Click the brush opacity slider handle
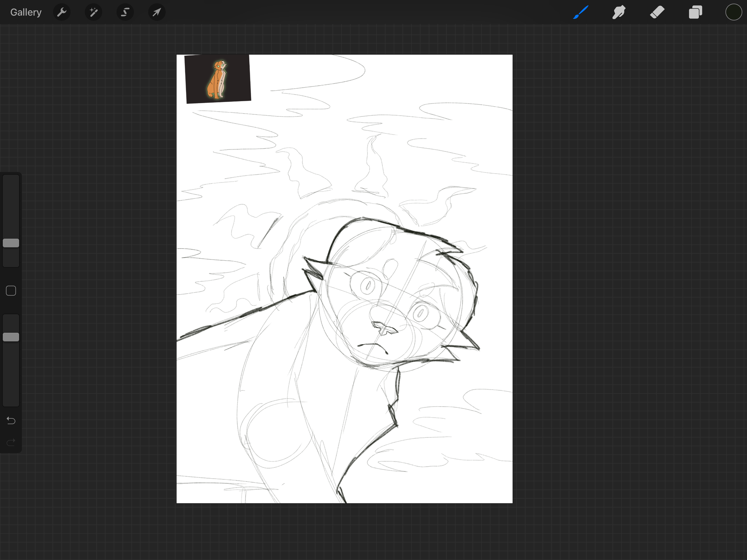 pyautogui.click(x=11, y=337)
